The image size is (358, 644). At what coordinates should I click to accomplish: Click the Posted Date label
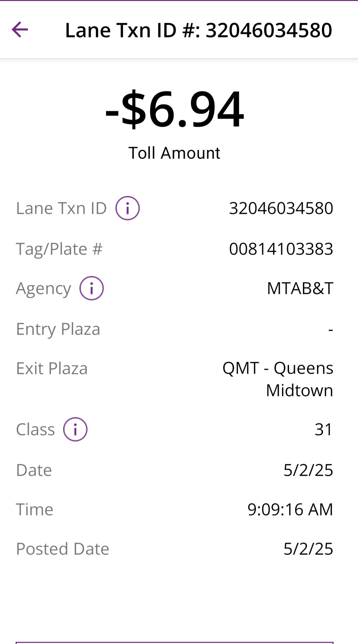(x=62, y=549)
